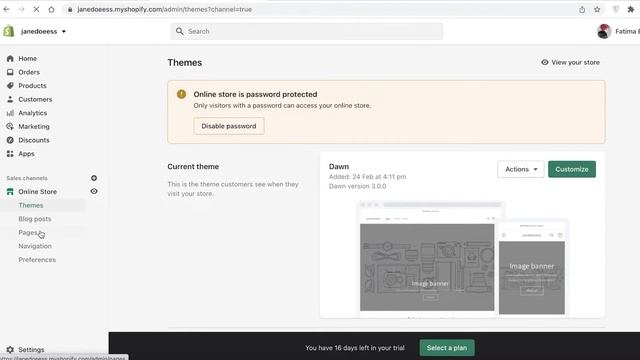The width and height of the screenshot is (640, 360).
Task: Click the Shopify logo icon
Action: (9, 31)
